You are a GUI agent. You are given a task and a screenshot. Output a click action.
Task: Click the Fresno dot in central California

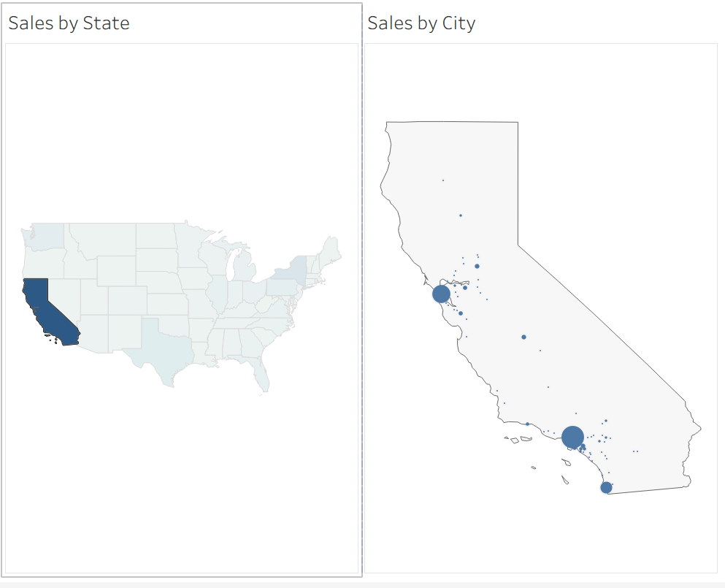point(524,337)
